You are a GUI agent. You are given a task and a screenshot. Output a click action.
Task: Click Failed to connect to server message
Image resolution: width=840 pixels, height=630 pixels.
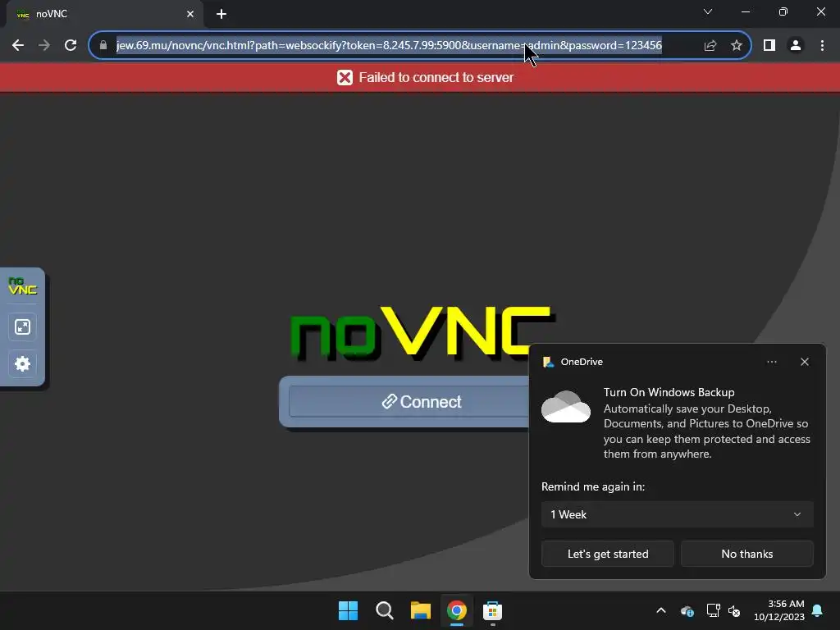click(x=436, y=78)
